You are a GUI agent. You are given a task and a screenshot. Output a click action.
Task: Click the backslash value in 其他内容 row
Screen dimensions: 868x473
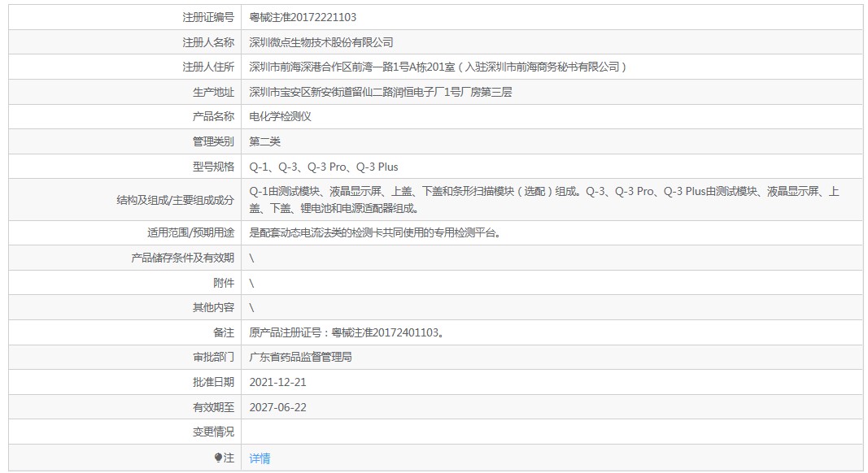[x=251, y=307]
